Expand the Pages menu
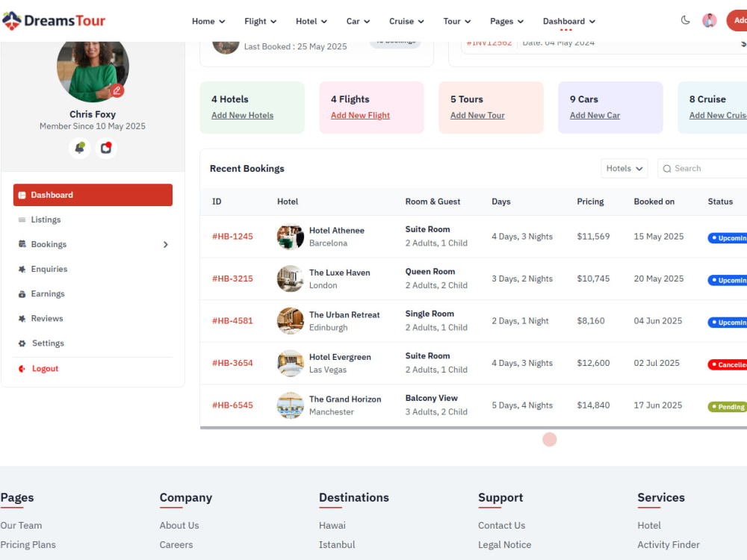 click(x=506, y=22)
